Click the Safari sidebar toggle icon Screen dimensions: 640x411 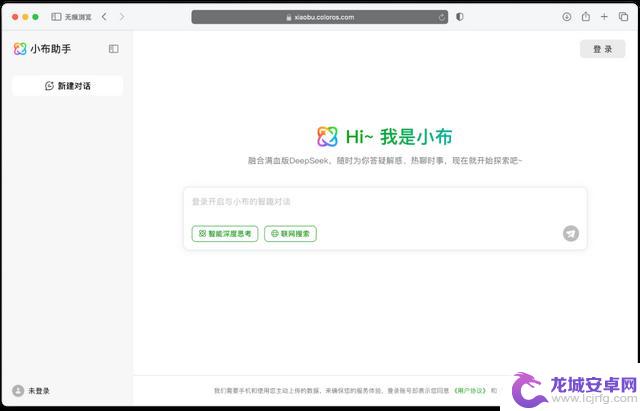pos(56,17)
